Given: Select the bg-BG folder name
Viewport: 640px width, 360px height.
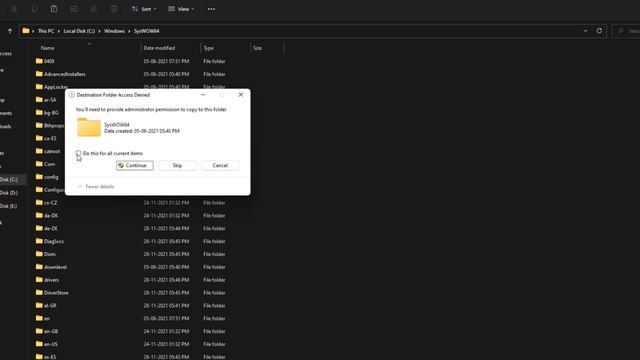Looking at the screenshot, I should coord(51,113).
